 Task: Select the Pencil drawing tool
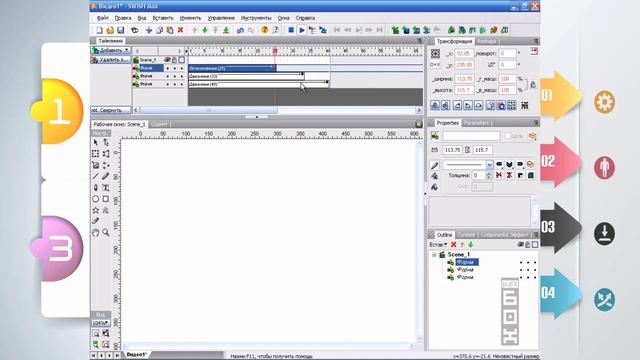click(106, 176)
